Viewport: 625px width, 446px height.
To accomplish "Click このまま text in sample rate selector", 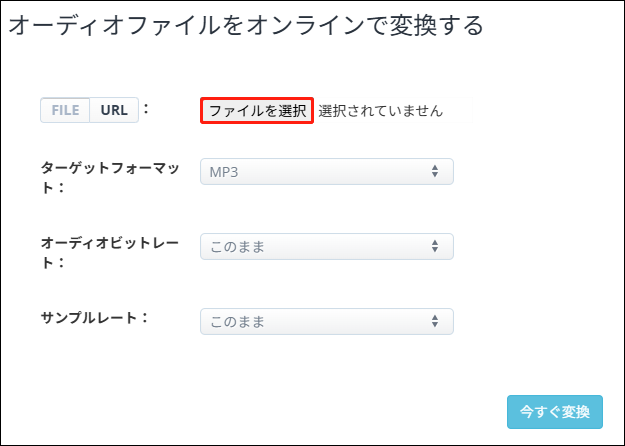I will [237, 321].
